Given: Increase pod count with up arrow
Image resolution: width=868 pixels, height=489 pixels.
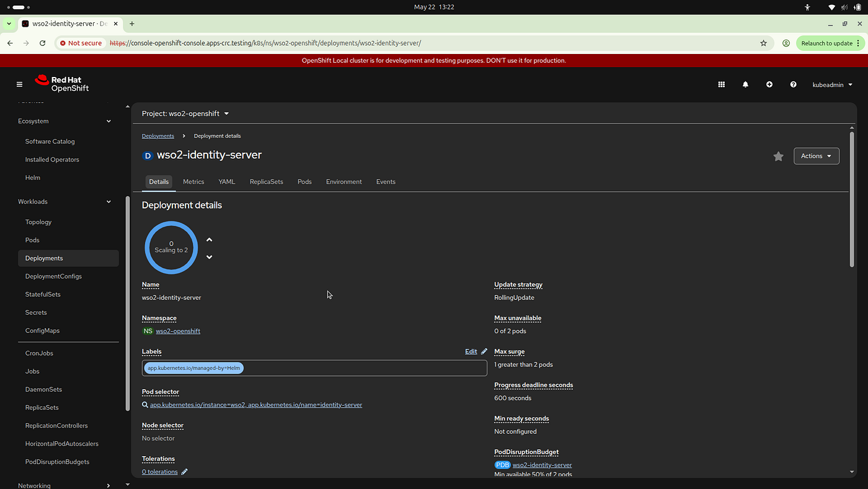Looking at the screenshot, I should (209, 240).
